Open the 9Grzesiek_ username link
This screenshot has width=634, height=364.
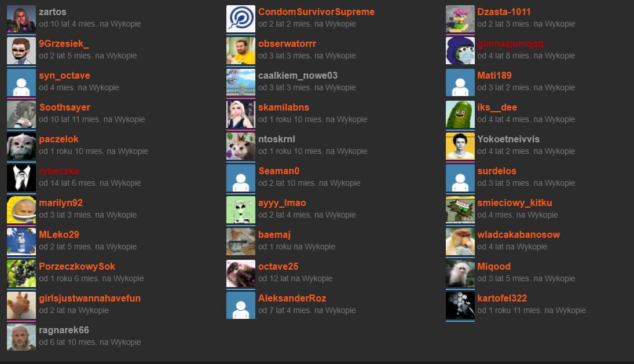(64, 44)
